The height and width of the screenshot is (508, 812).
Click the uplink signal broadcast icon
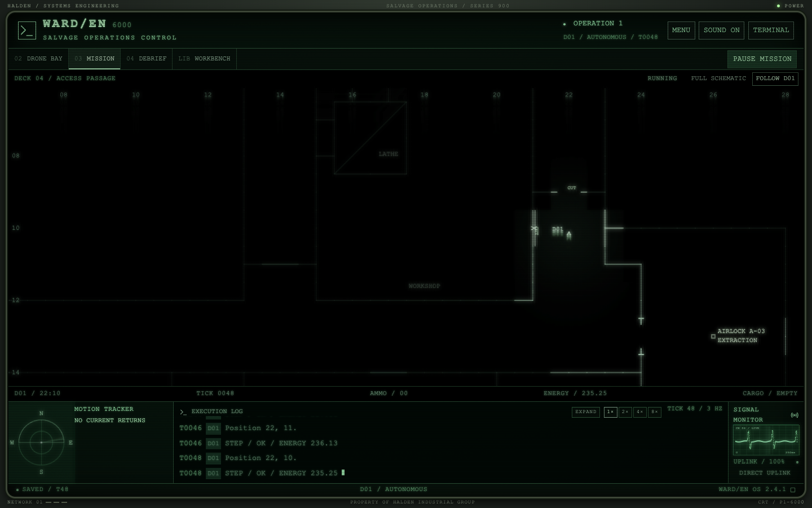click(795, 415)
